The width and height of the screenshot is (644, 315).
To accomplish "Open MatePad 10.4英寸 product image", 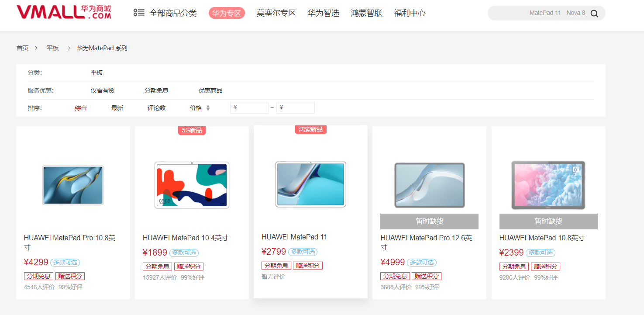I will (x=192, y=185).
